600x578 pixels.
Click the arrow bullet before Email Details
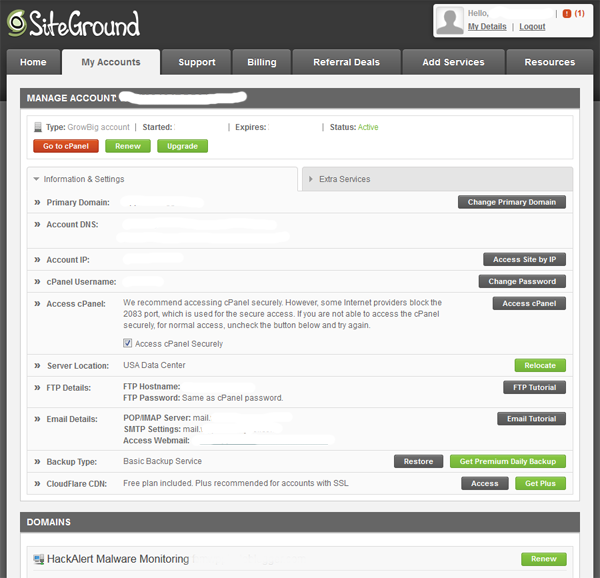click(37, 419)
